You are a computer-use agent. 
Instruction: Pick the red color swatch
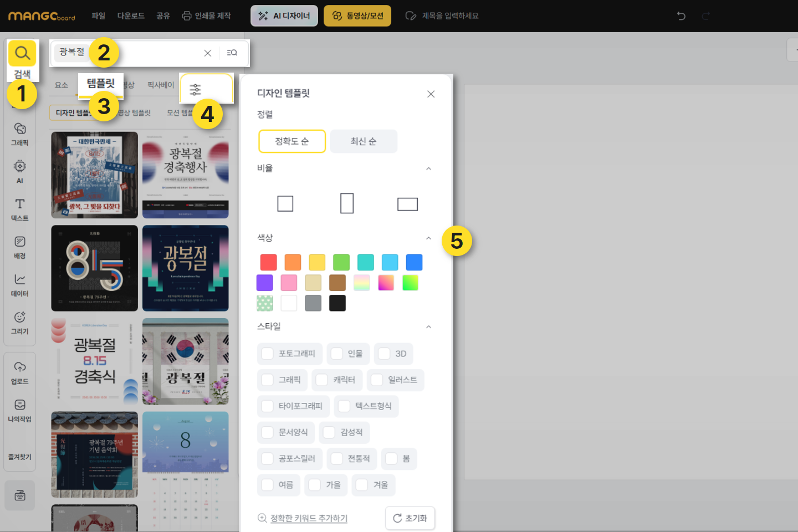coord(268,262)
